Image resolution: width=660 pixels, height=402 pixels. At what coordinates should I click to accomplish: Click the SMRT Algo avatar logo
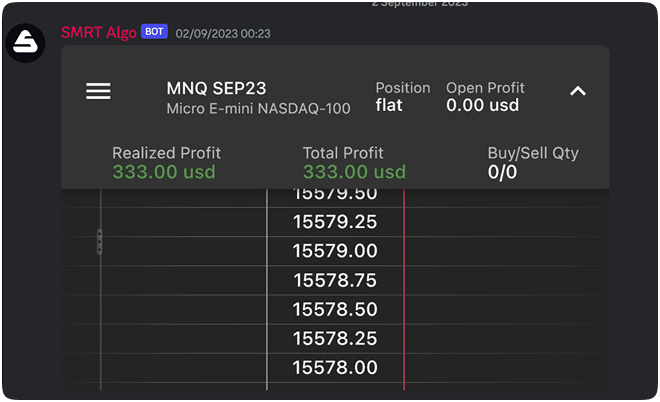[x=26, y=43]
